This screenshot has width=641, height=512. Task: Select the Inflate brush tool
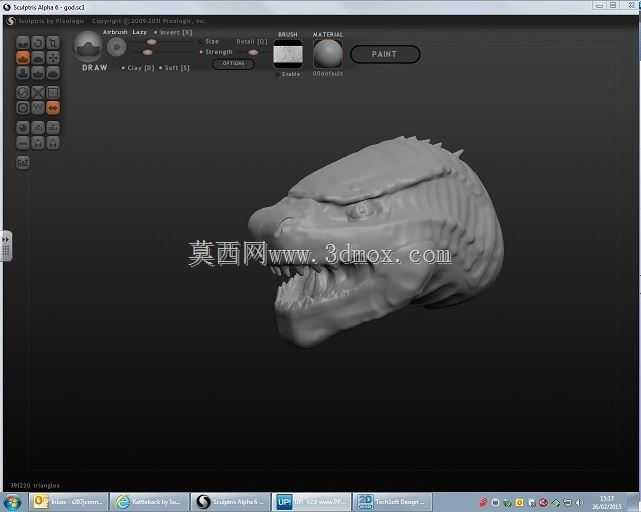(x=23, y=73)
